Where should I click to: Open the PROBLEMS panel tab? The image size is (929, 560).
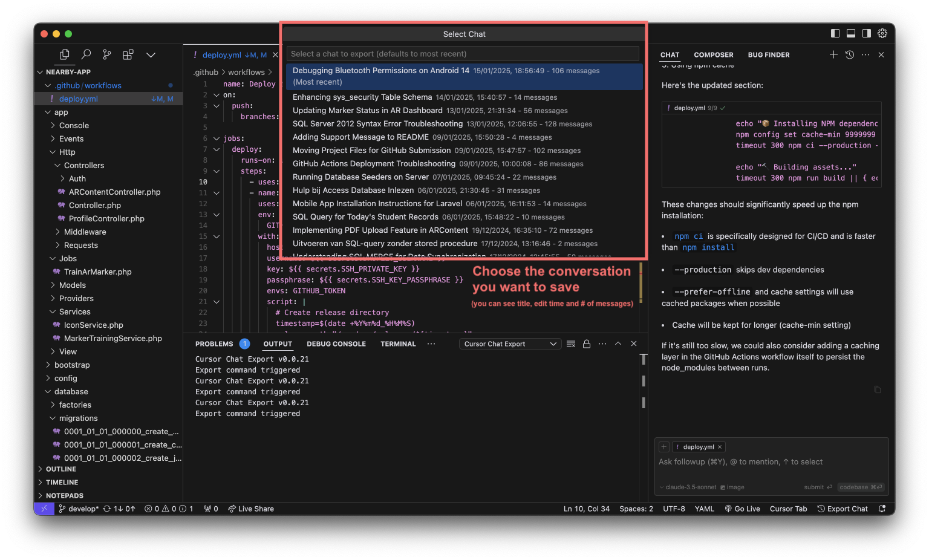(x=214, y=344)
